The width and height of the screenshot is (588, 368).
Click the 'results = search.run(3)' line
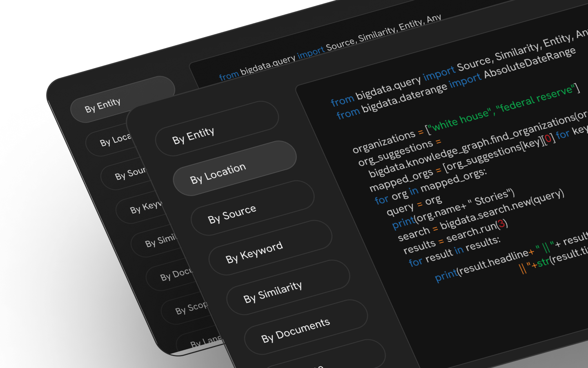455,236
